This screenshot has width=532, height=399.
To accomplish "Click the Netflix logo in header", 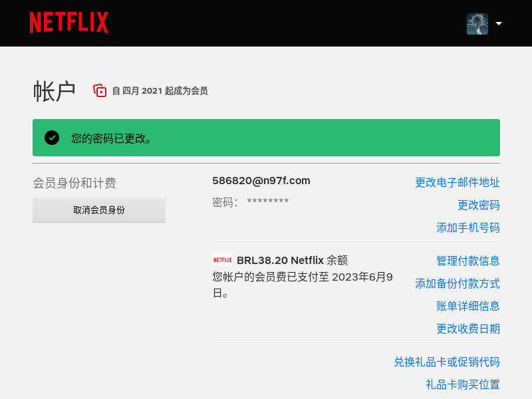I will pyautogui.click(x=69, y=23).
